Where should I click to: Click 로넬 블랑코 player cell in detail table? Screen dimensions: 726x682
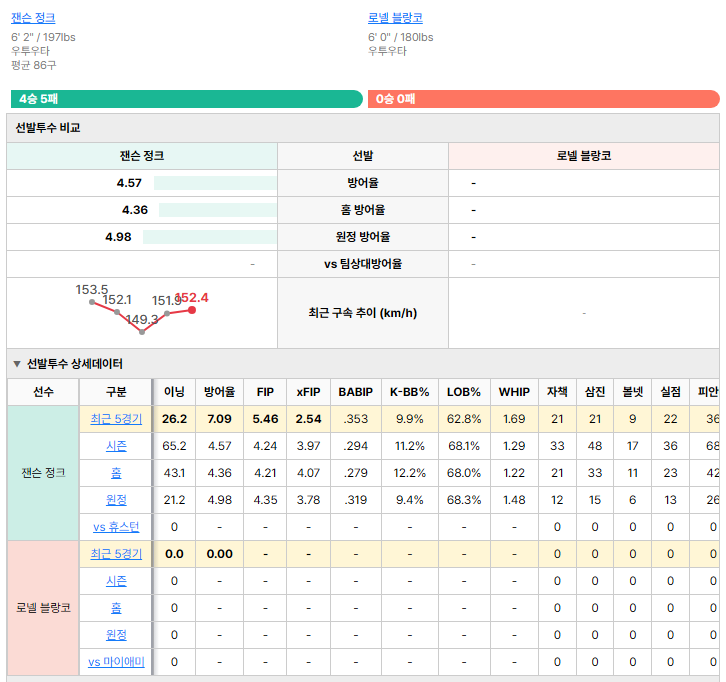[43, 607]
